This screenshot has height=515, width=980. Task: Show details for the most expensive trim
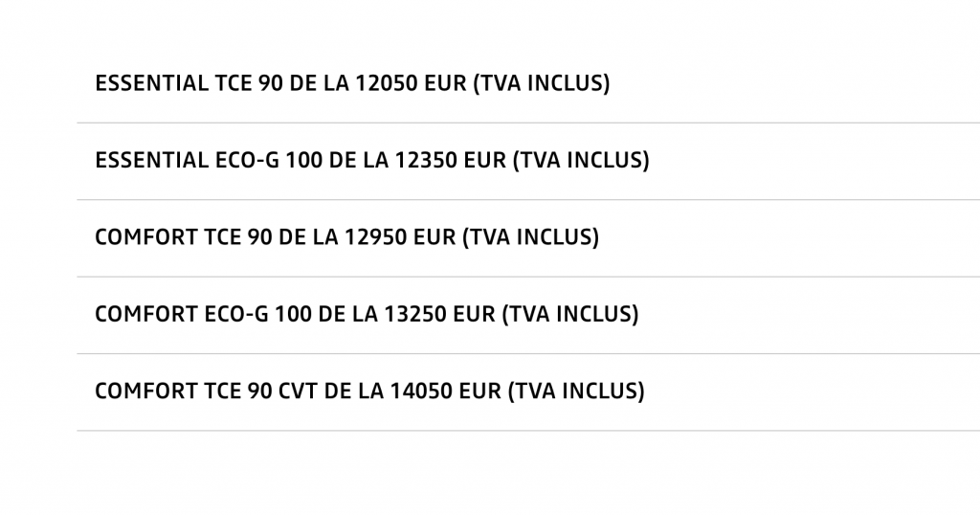369,392
